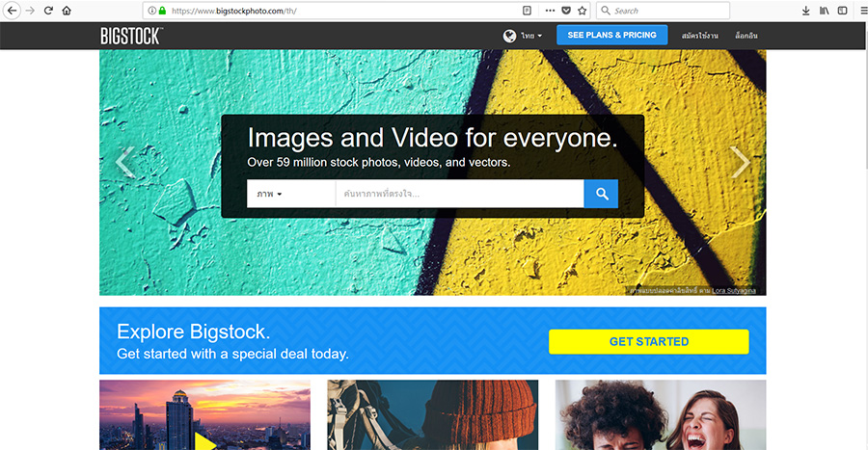Open the สมัครใช้งาน sign-up link
868x450 pixels.
click(700, 36)
